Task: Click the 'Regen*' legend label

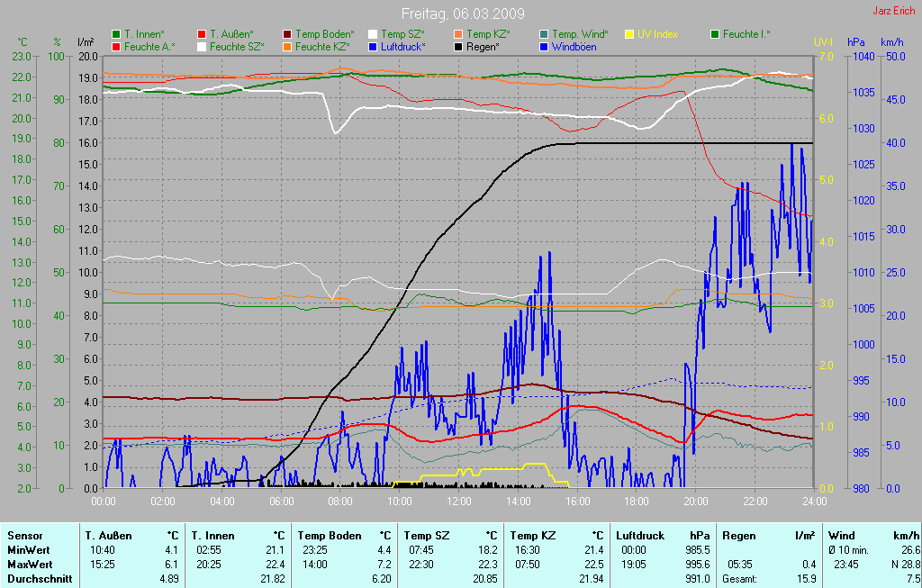Action: [483, 47]
